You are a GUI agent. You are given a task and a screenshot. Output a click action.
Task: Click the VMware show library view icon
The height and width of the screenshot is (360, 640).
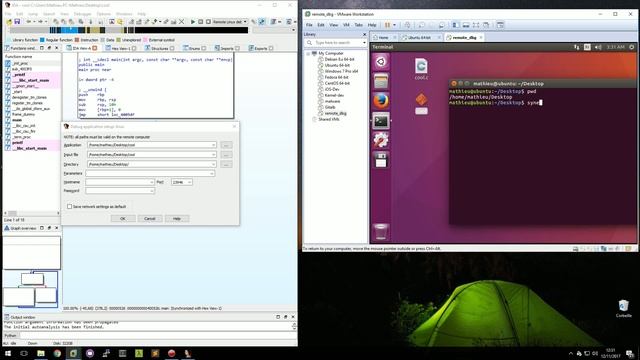coord(455,25)
